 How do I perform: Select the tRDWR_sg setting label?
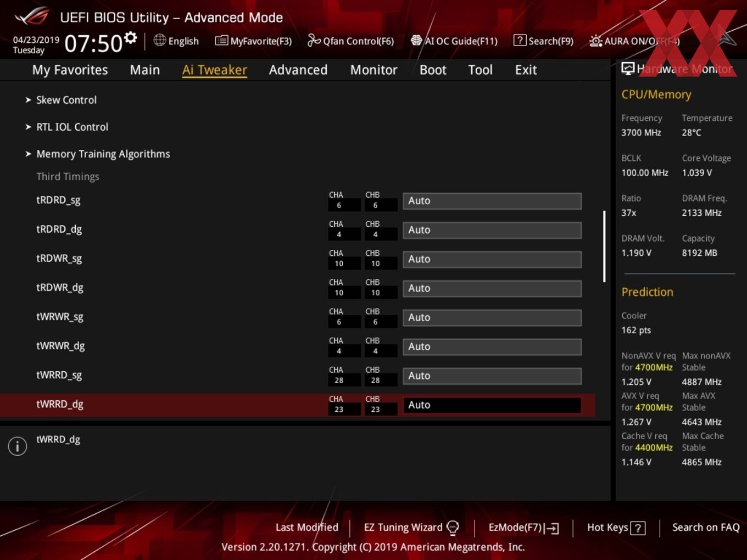(59, 258)
